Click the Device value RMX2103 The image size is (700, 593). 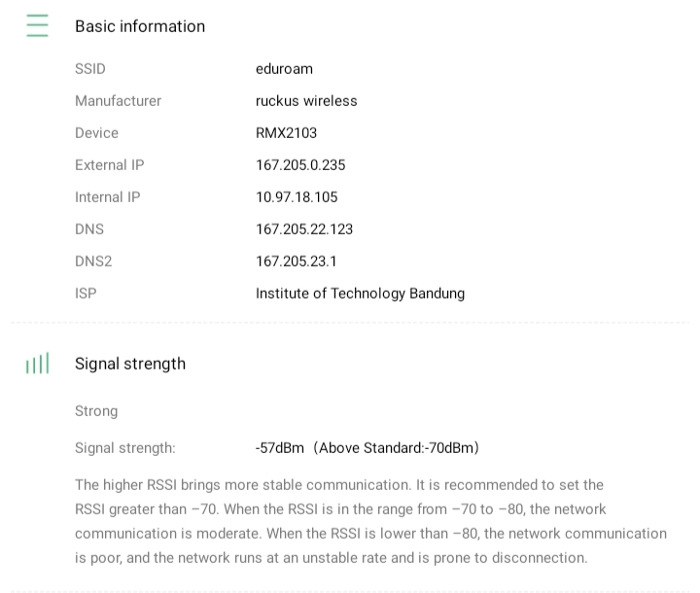(286, 133)
